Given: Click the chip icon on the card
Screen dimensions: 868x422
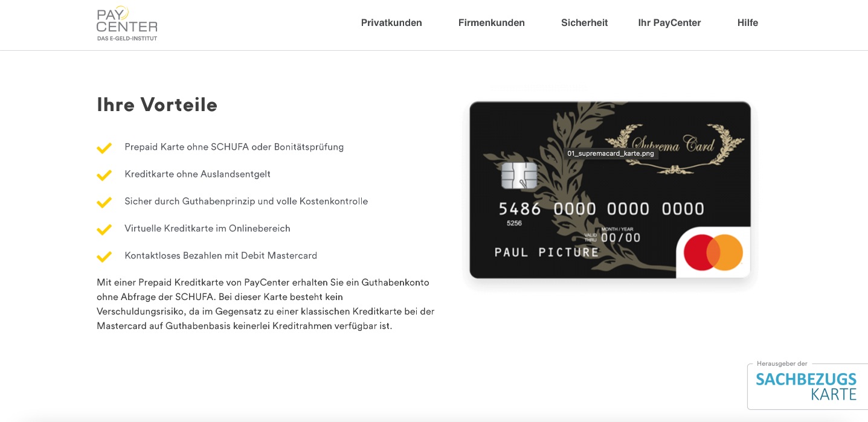Looking at the screenshot, I should click(x=519, y=176).
